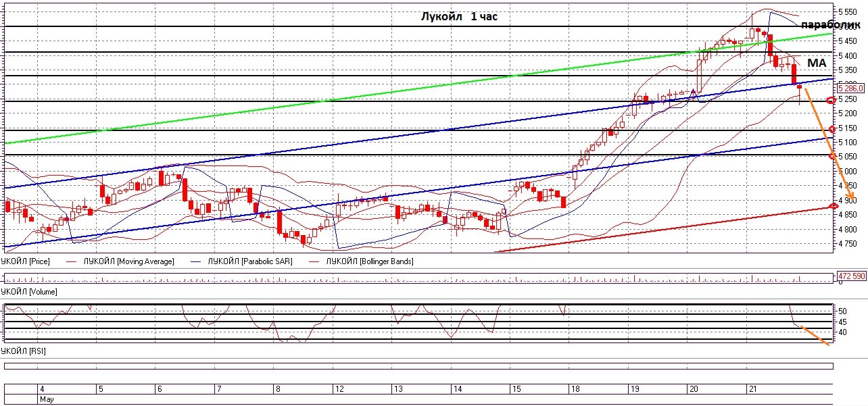This screenshot has height=406, width=868.
Task: Click the date label 18 on time axis
Action: pyautogui.click(x=575, y=389)
